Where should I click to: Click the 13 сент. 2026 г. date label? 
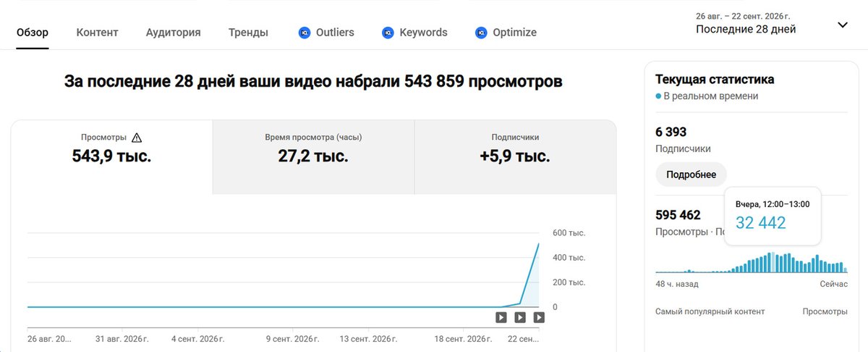point(368,339)
